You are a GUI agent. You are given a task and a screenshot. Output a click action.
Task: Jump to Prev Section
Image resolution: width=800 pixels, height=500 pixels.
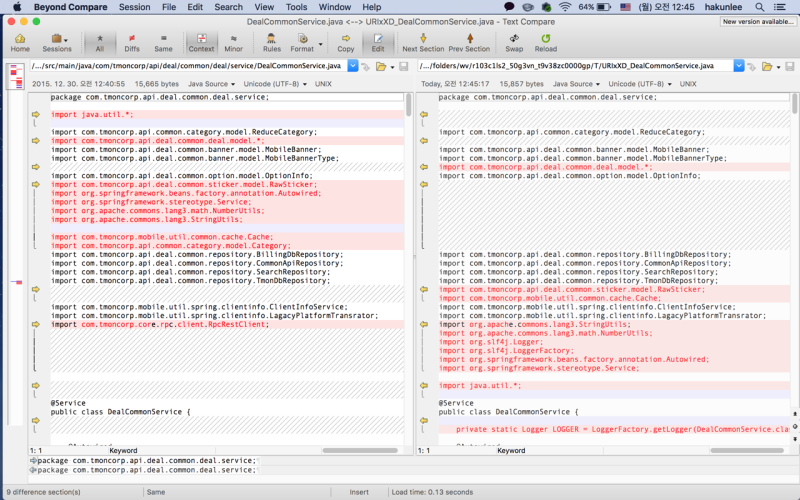(469, 43)
